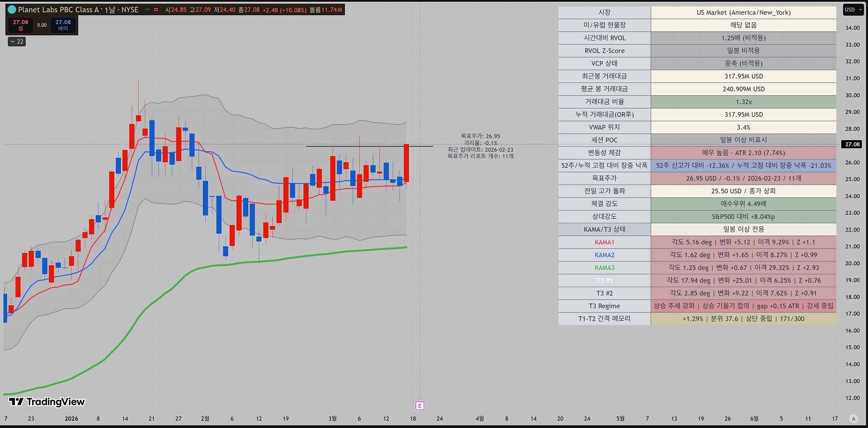The width and height of the screenshot is (868, 428).
Task: Select the current price label on the price axis
Action: tap(852, 144)
